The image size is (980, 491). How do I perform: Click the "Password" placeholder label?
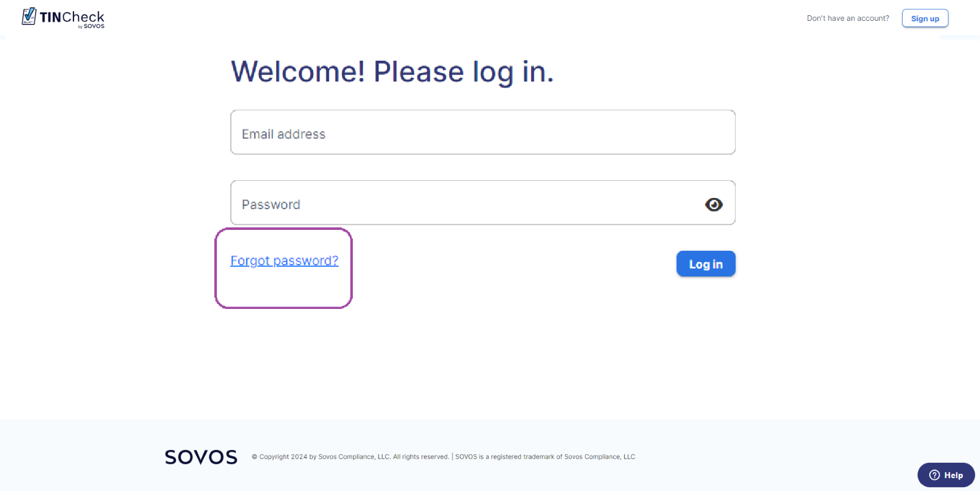[x=271, y=205]
